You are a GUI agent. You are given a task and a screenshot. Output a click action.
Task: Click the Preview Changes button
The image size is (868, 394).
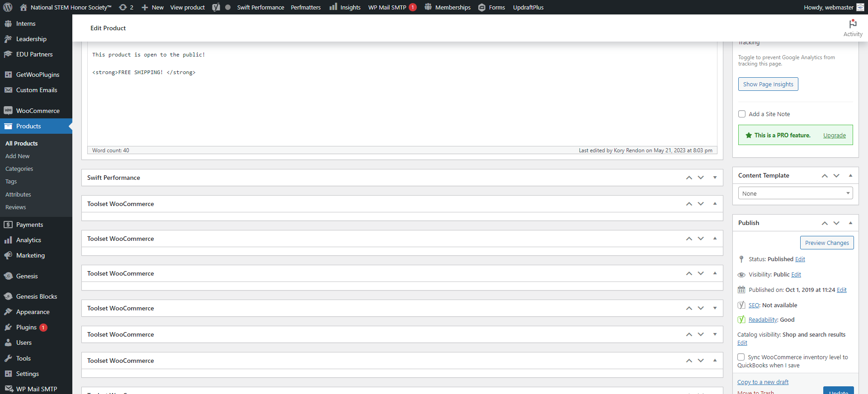[827, 243]
